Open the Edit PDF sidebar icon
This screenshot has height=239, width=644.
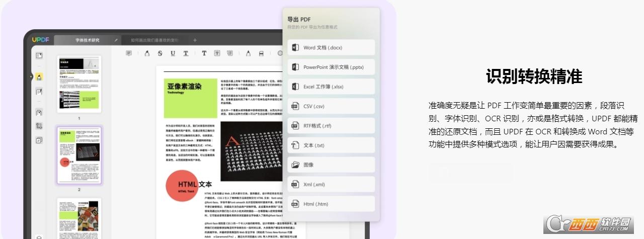coord(39,92)
